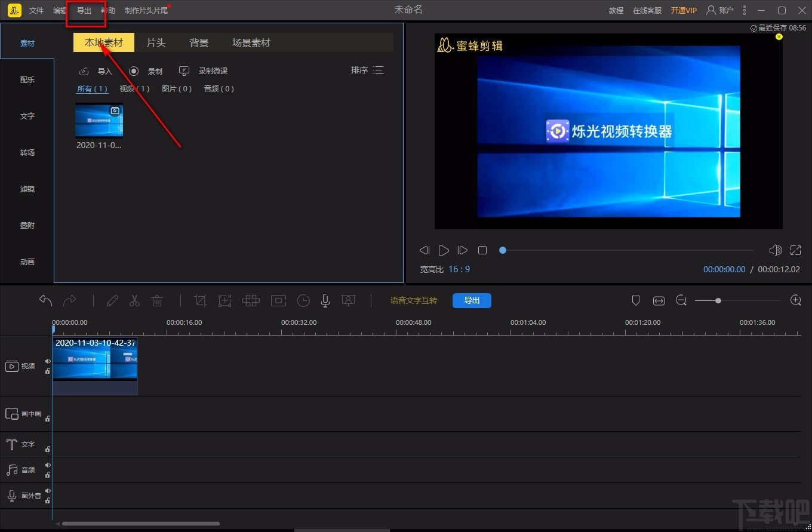Click the timeline zoom slider handle
Image resolution: width=812 pixels, height=532 pixels.
718,301
